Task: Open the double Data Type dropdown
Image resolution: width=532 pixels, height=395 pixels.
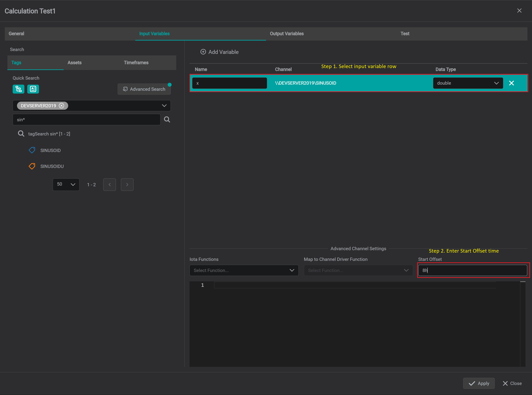Action: [x=468, y=83]
